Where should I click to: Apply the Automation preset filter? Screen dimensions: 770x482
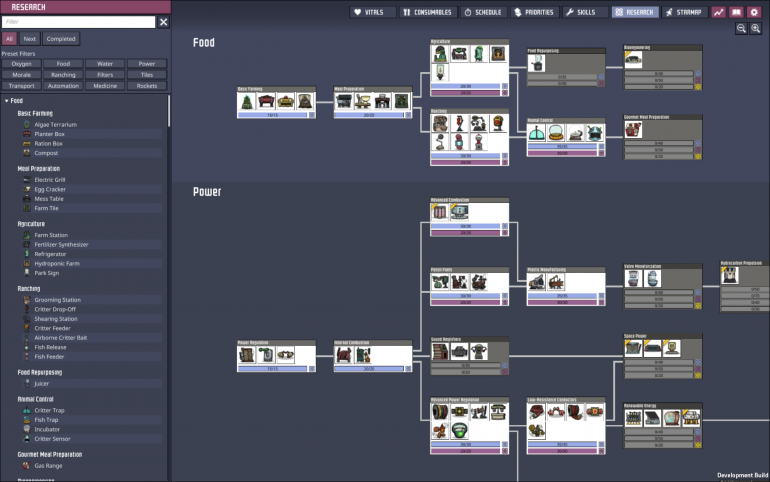[x=63, y=86]
